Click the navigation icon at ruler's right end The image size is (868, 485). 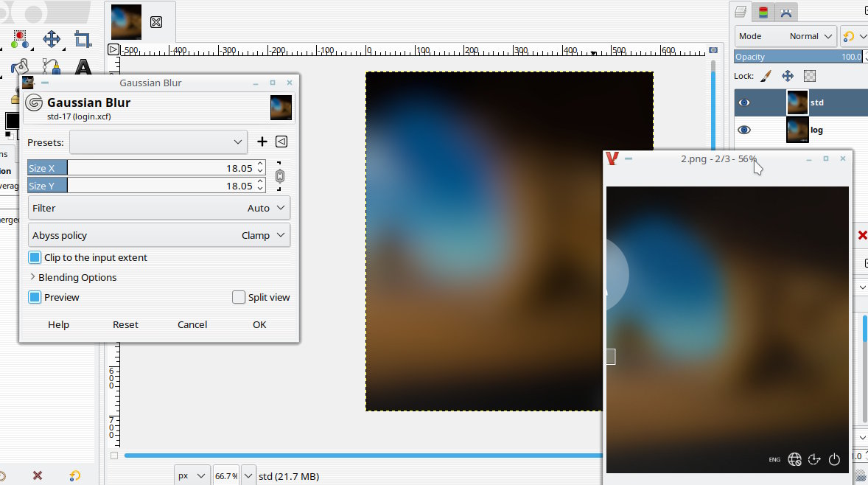[x=713, y=50]
